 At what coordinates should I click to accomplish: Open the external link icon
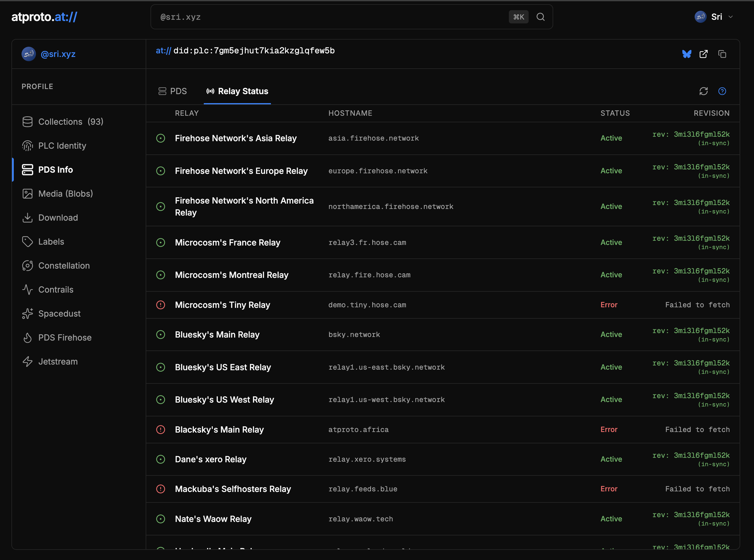(704, 54)
